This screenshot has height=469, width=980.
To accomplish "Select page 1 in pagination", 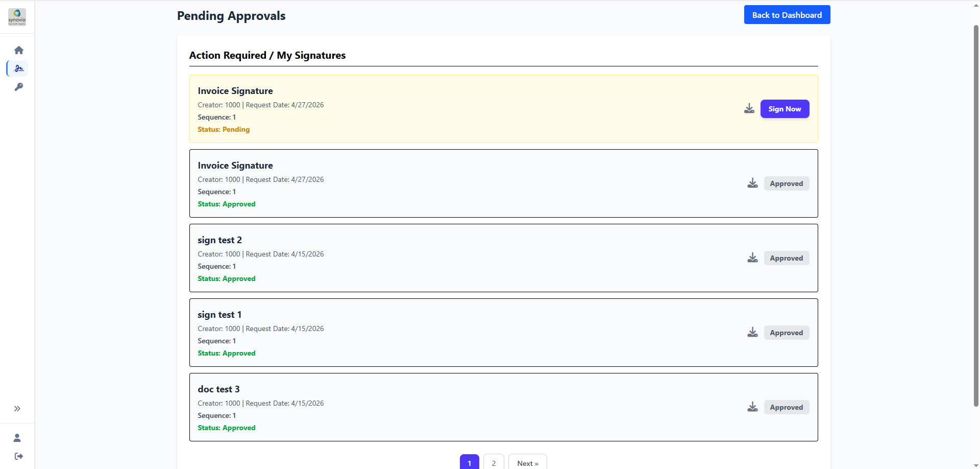I will 470,462.
